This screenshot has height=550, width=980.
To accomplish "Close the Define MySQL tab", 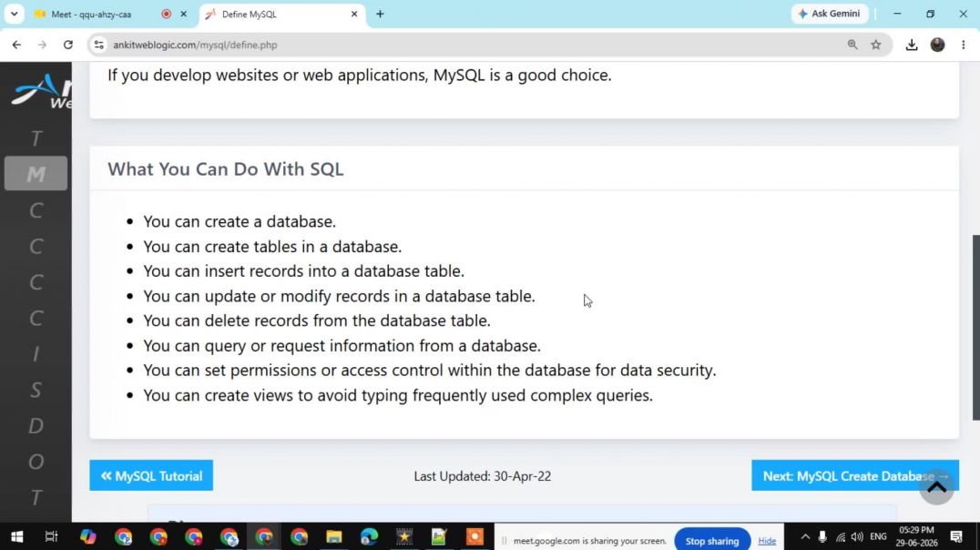I will 353,14.
